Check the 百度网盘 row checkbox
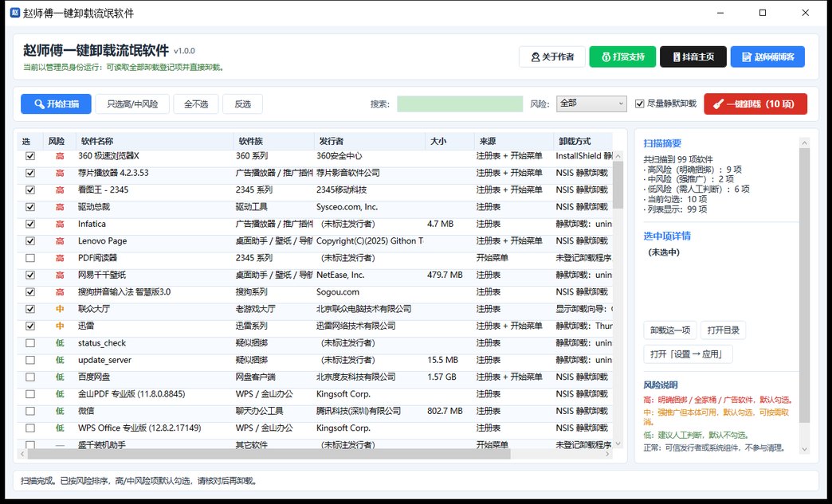Image resolution: width=832 pixels, height=504 pixels. point(30,377)
